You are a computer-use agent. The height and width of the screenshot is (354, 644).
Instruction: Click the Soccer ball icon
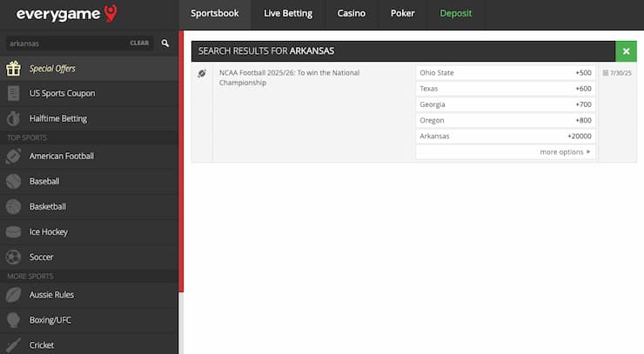[x=14, y=257]
